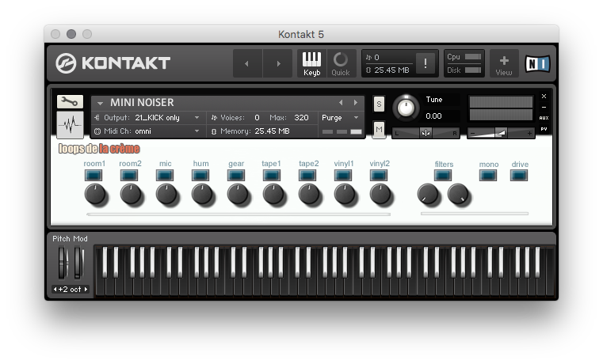Screen dimensions: 603x364
Task: Toggle the vinyl1 noise layer
Action: click(343, 176)
